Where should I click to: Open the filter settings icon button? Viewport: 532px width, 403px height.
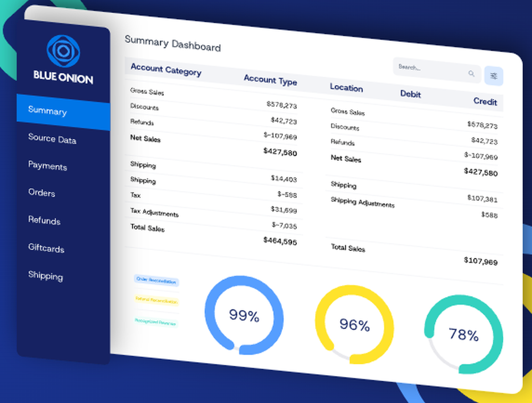pos(494,76)
